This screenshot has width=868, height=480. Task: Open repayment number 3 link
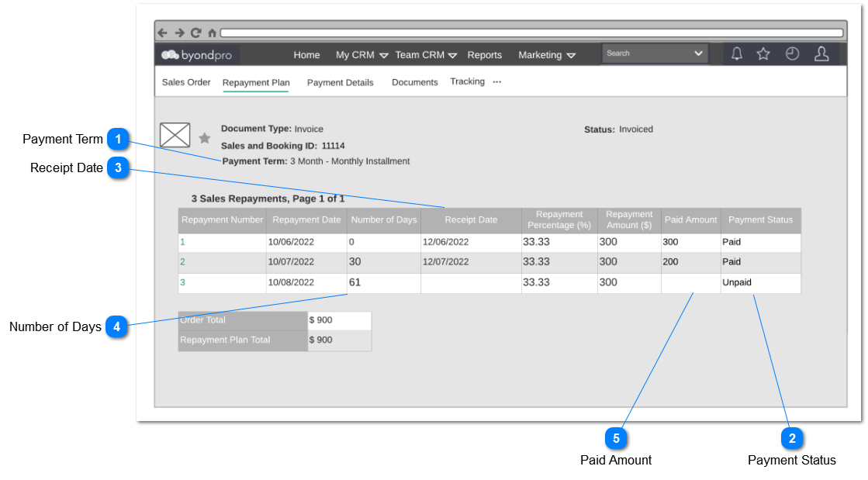click(x=183, y=282)
